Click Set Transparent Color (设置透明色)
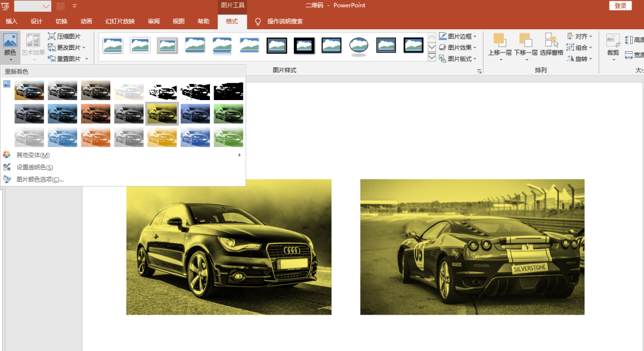The width and height of the screenshot is (644, 351). point(35,167)
